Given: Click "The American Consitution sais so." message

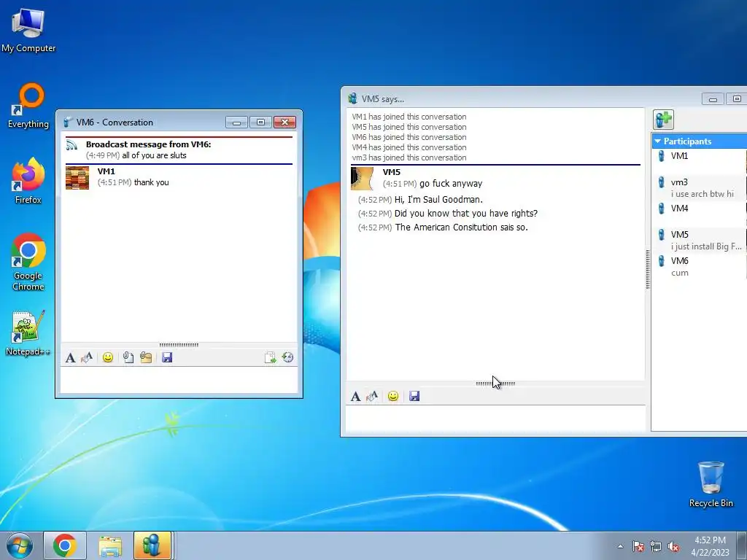Looking at the screenshot, I should coord(462,227).
